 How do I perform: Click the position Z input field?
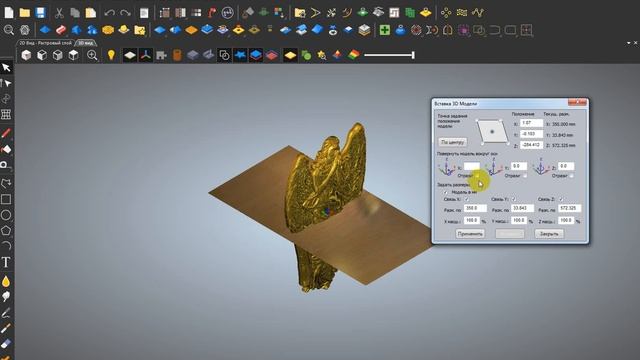(531, 145)
